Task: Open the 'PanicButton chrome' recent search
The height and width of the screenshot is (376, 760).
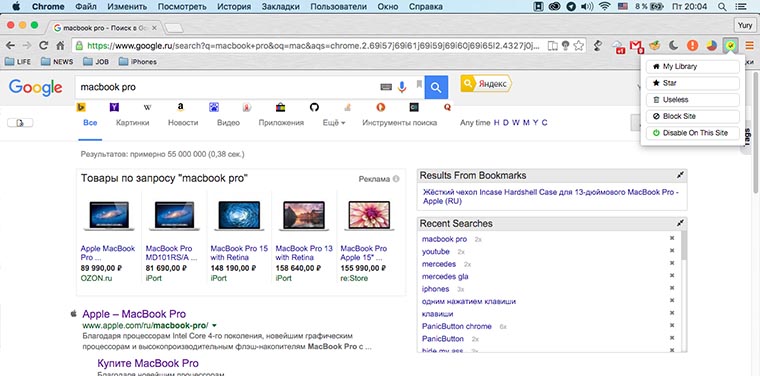Action: click(457, 326)
